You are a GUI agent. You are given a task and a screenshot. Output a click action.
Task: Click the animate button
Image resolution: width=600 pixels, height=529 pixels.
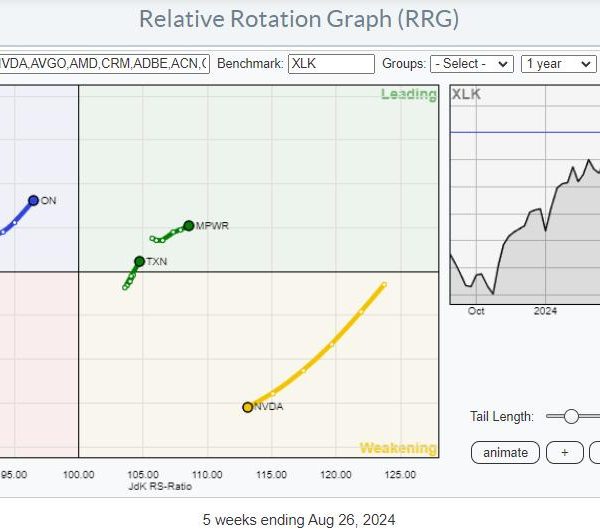click(505, 452)
